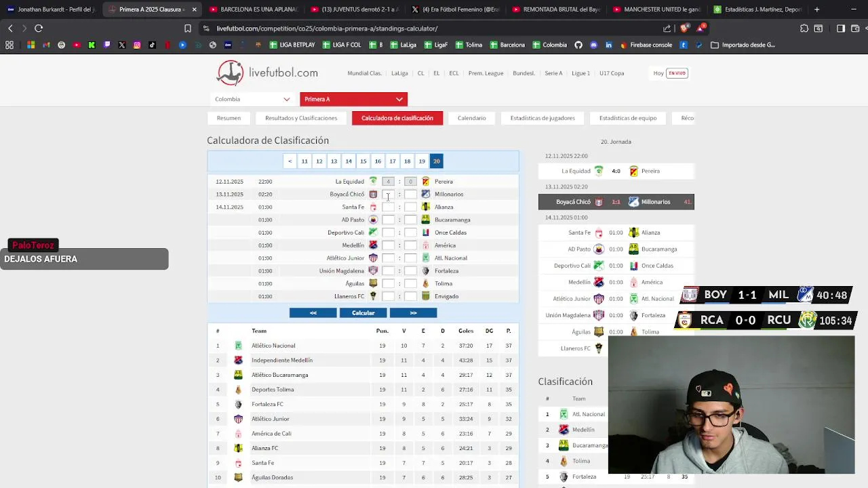Go back to the previous page in the browser
Viewport: 868px width, 488px height.
(x=10, y=28)
